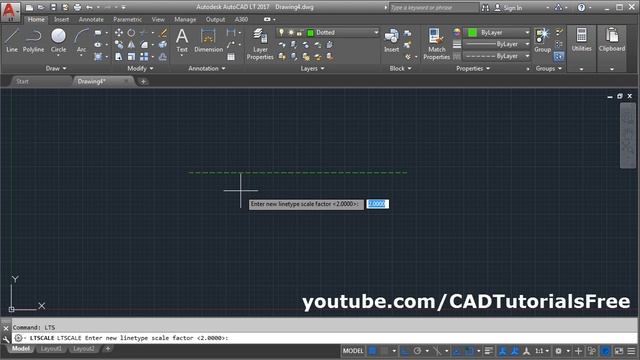Click Sign In button
640x360 pixels.
509,8
